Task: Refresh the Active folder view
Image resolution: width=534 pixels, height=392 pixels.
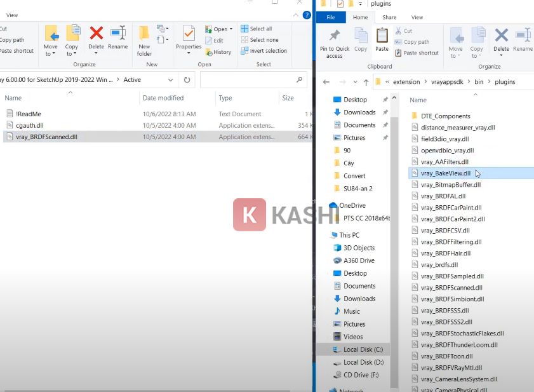Action: click(x=187, y=80)
